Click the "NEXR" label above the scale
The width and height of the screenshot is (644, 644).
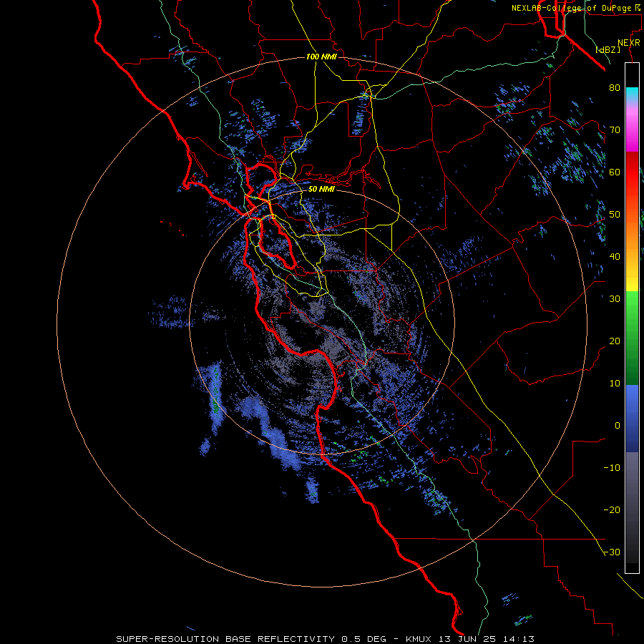click(x=629, y=43)
